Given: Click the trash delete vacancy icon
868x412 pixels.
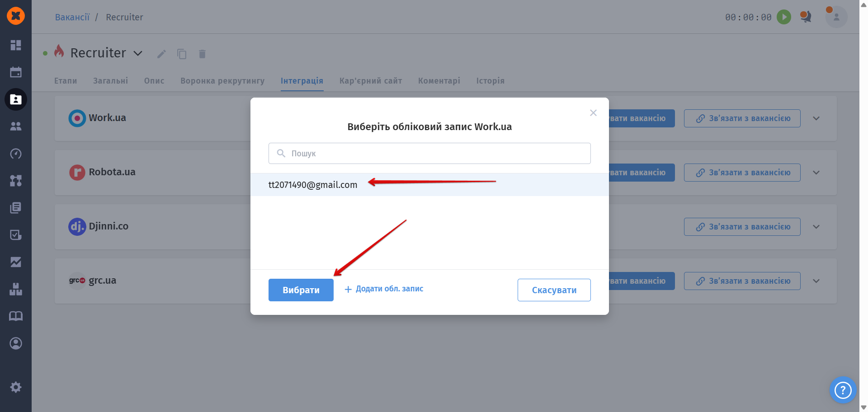Looking at the screenshot, I should pos(202,54).
